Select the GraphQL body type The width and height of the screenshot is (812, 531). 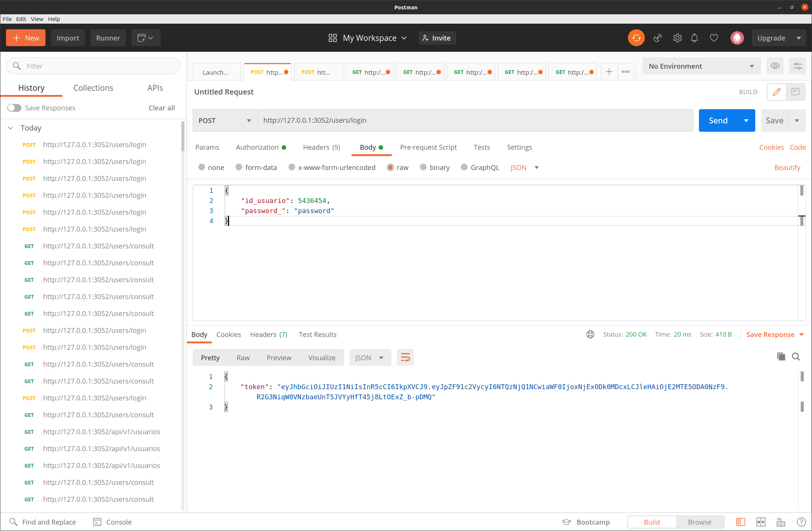(464, 167)
